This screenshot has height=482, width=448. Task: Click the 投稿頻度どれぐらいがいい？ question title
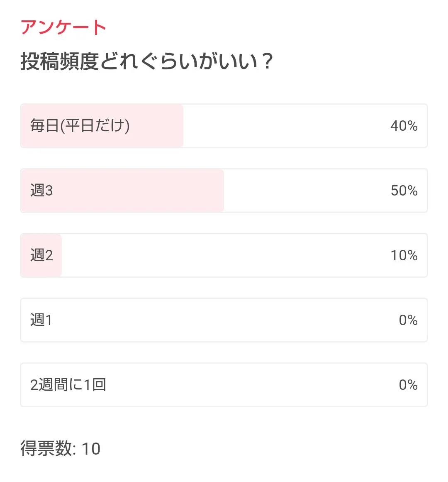[146, 62]
